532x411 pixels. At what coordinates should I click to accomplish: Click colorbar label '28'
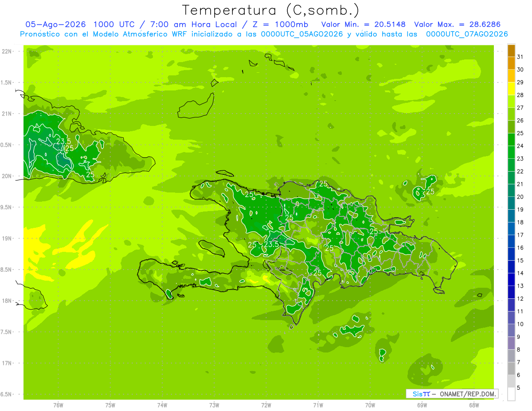pos(520,95)
